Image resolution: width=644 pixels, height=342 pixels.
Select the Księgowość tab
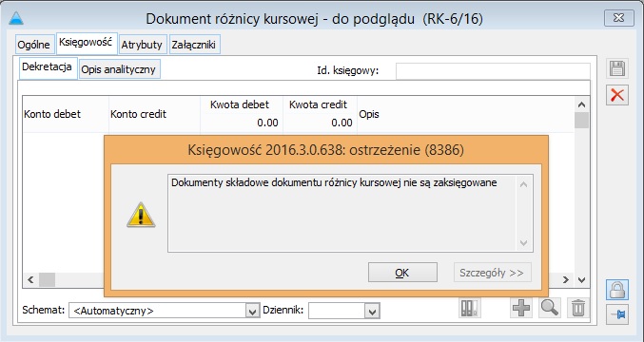pos(86,42)
